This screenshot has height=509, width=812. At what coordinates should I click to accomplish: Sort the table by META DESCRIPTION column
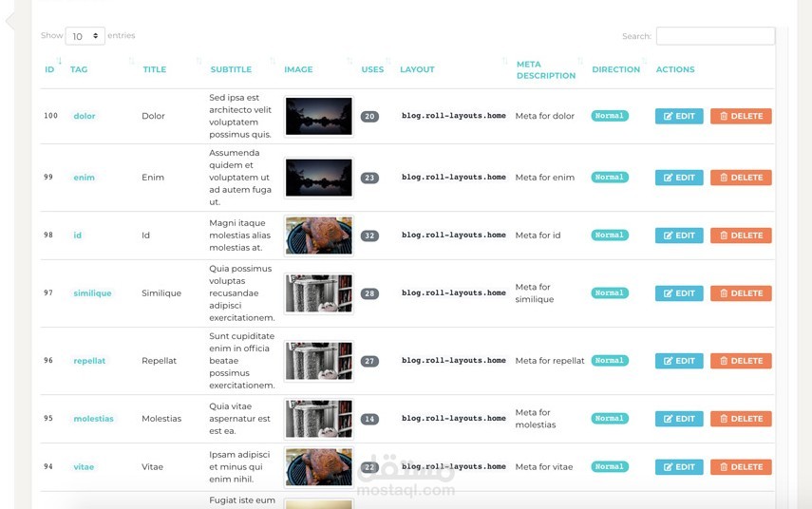point(546,70)
